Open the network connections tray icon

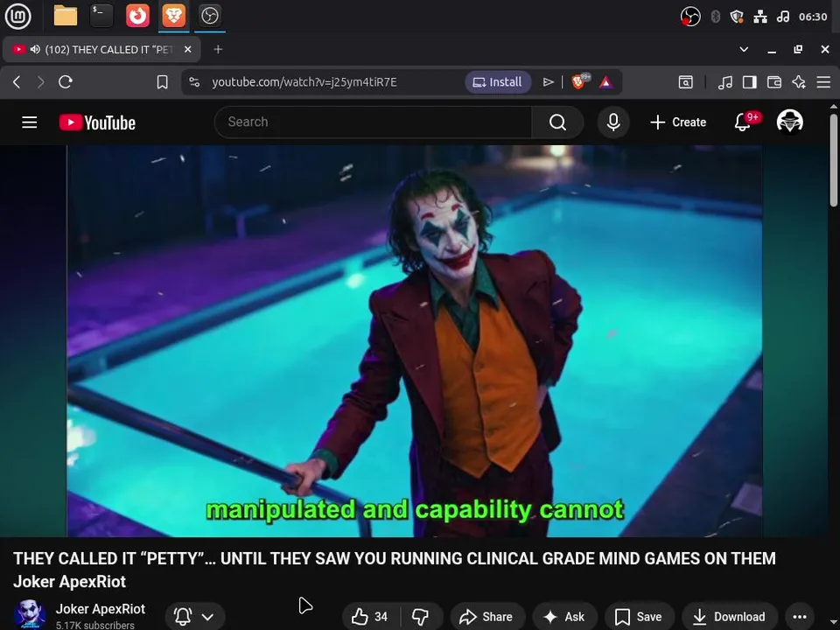point(760,17)
